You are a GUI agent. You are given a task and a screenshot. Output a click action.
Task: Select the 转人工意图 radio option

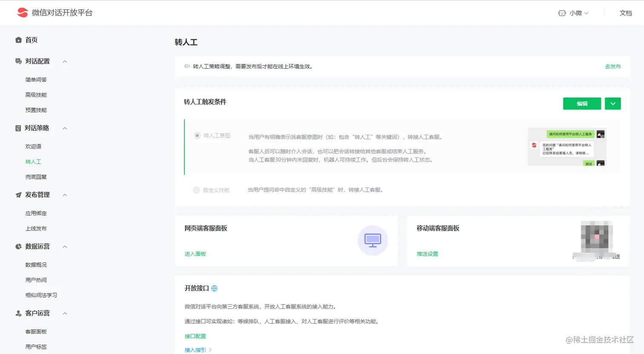197,135
